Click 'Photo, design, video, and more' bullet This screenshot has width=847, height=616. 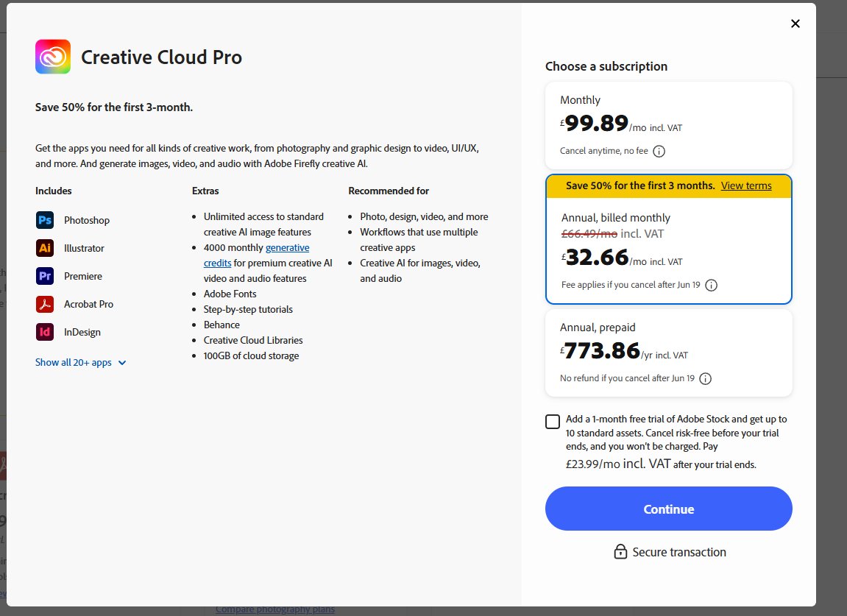coord(424,216)
